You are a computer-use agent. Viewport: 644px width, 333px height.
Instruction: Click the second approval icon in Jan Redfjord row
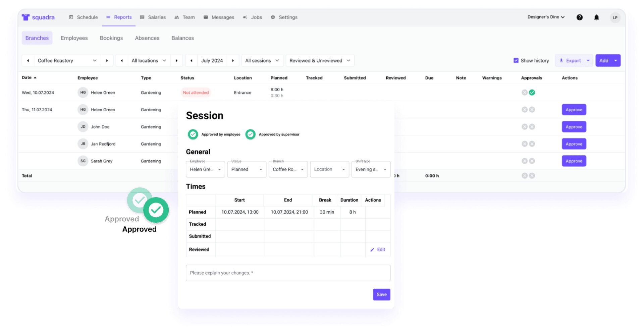click(x=532, y=144)
